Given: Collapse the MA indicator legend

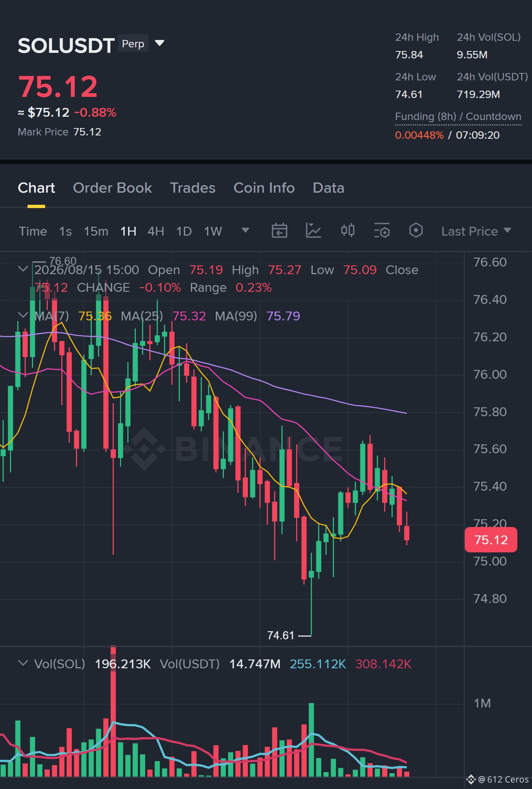Looking at the screenshot, I should [x=23, y=315].
